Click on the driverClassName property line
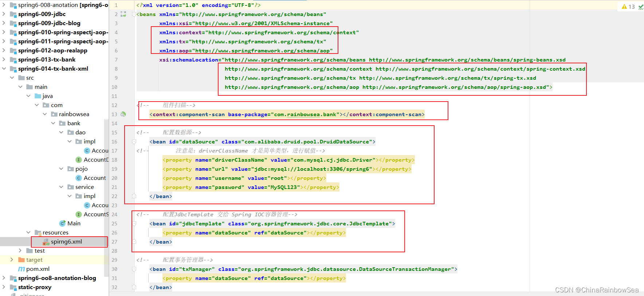The width and height of the screenshot is (644, 296). 288,160
